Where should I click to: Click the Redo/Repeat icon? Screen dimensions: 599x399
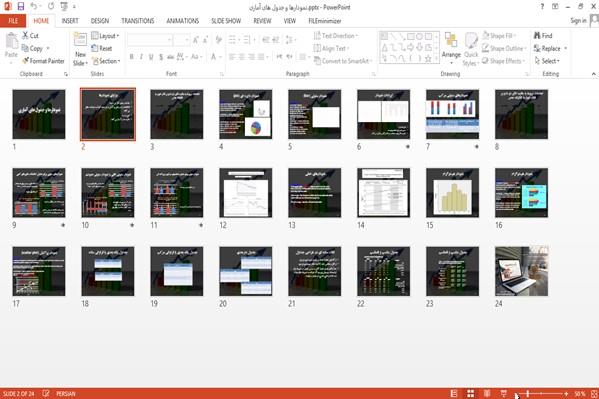(51, 6)
